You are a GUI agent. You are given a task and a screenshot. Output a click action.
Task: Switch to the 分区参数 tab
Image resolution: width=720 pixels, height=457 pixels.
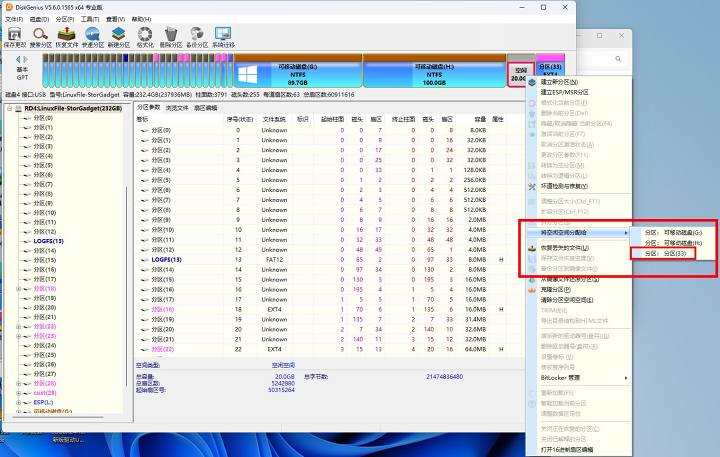click(x=148, y=107)
